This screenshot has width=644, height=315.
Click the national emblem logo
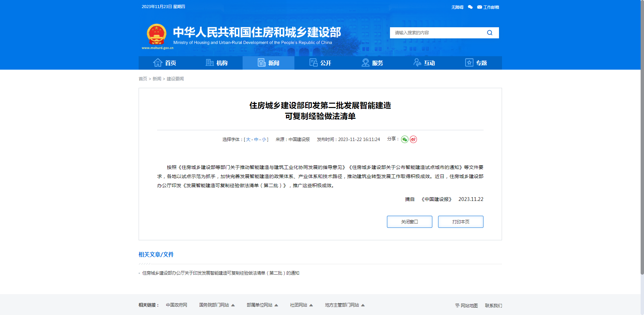pyautogui.click(x=157, y=34)
